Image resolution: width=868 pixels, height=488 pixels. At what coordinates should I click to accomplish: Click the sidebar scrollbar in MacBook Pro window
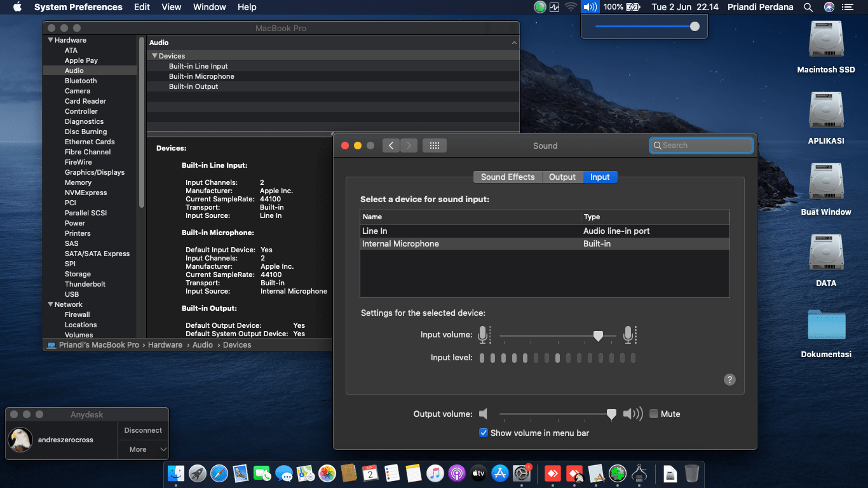click(142, 121)
